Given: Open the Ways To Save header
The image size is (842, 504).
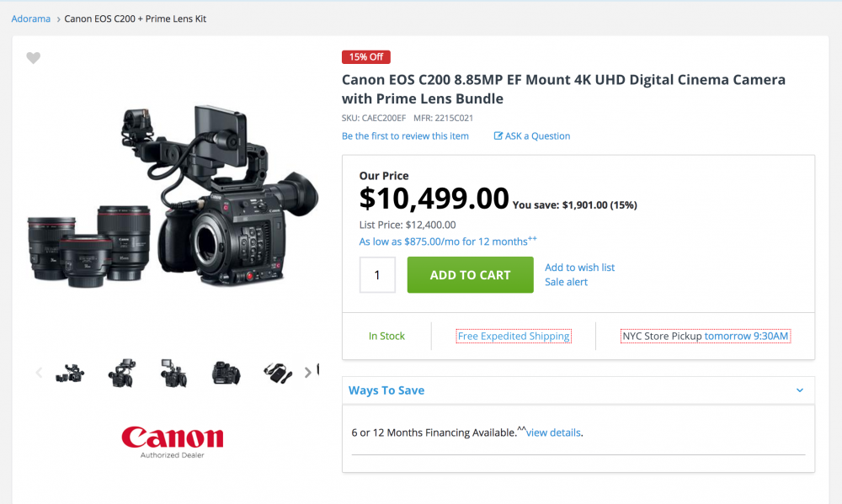Looking at the screenshot, I should pyautogui.click(x=386, y=390).
